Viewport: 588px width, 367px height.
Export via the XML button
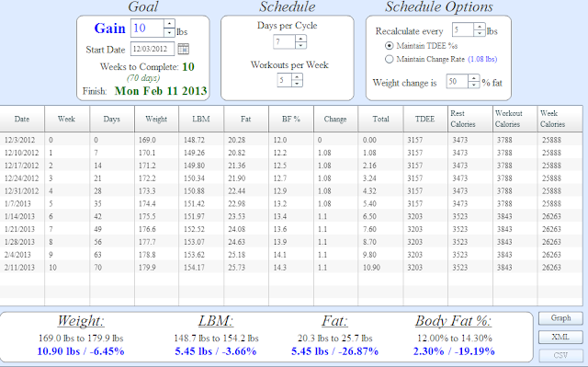pos(560,337)
